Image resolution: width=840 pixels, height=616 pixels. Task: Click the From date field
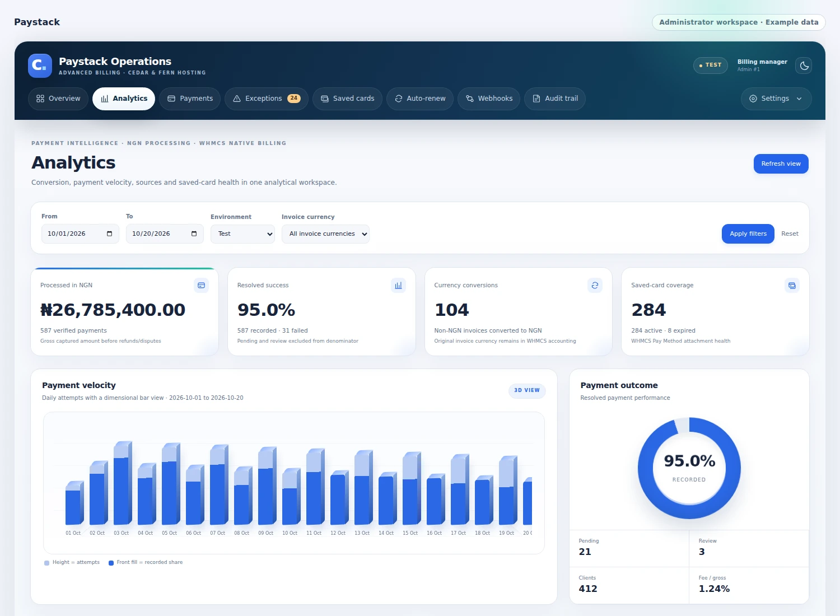pos(80,234)
